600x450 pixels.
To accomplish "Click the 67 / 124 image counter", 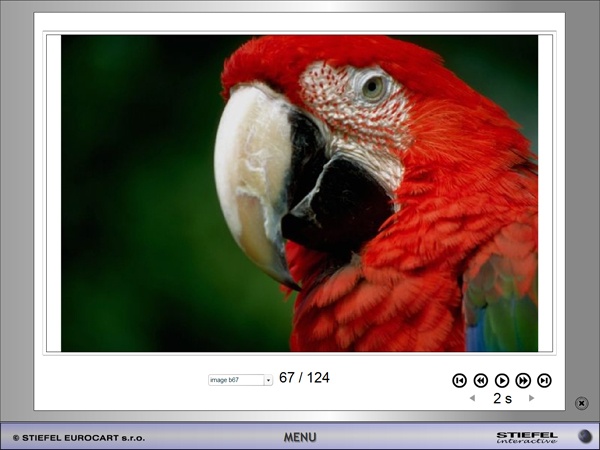I will click(304, 378).
